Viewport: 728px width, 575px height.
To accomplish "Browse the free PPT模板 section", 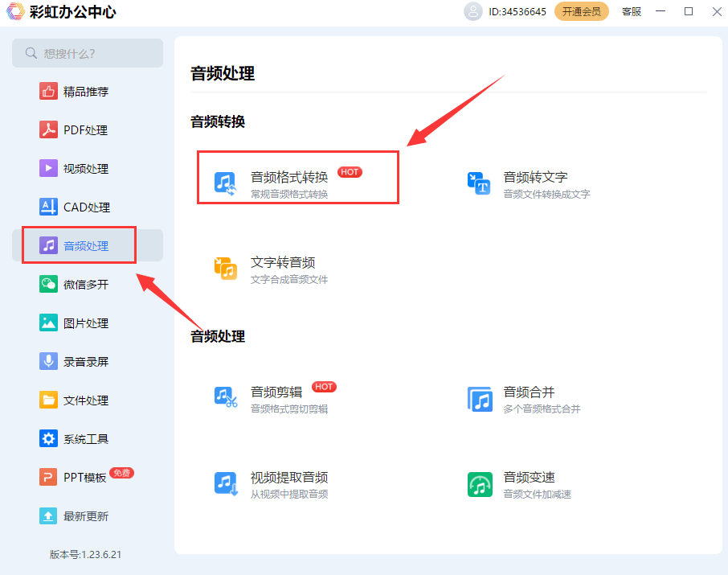I will 83,477.
